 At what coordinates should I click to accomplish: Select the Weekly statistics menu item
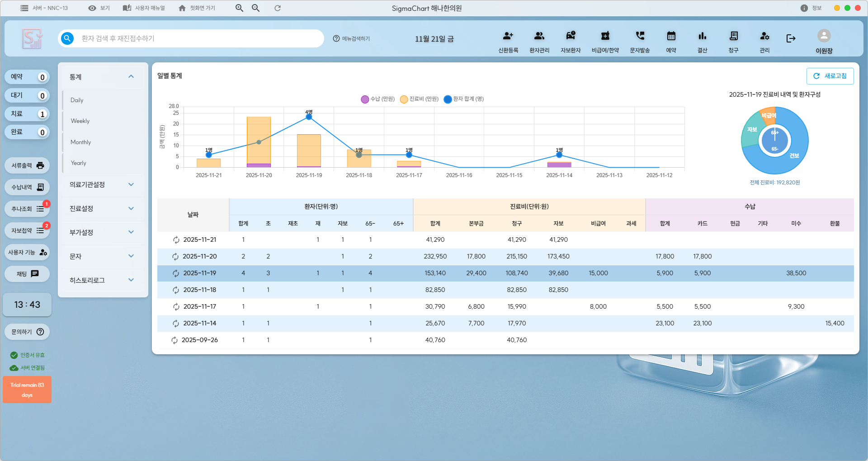[x=80, y=121]
